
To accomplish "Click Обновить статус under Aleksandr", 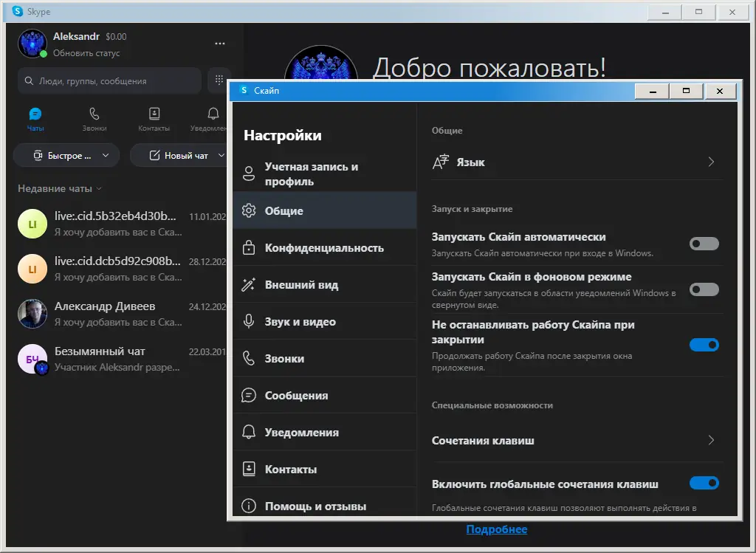I will (89, 53).
